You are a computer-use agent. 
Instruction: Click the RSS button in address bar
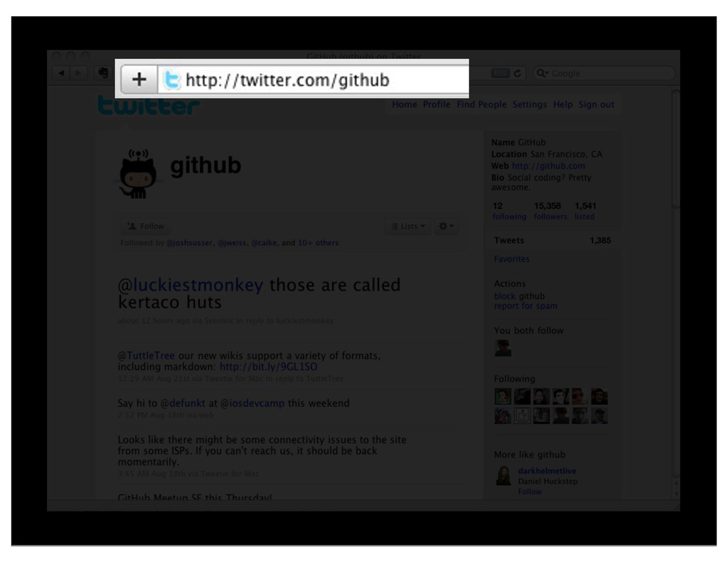500,73
